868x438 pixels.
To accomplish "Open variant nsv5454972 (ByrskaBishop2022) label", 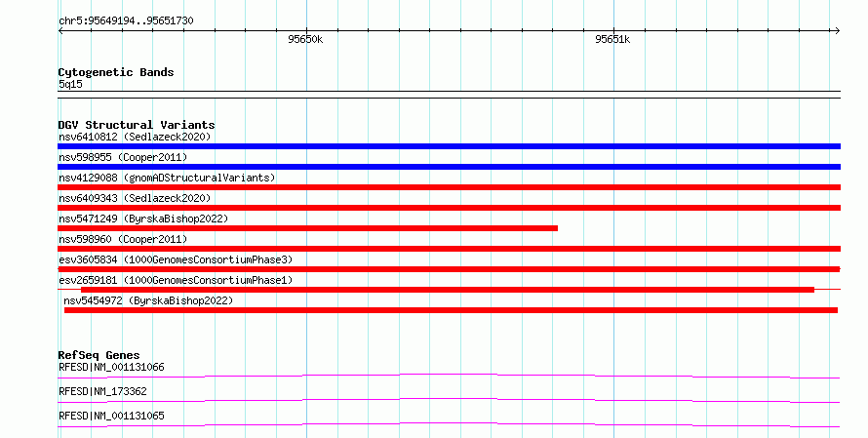I will click(x=148, y=300).
